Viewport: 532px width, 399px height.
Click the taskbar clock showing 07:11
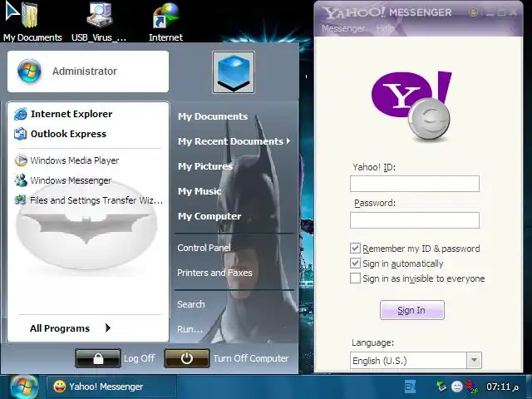[x=502, y=387]
